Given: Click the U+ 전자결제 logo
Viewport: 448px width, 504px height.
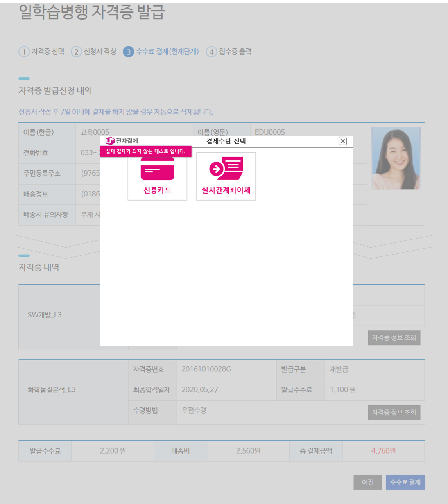Looking at the screenshot, I should [x=122, y=141].
